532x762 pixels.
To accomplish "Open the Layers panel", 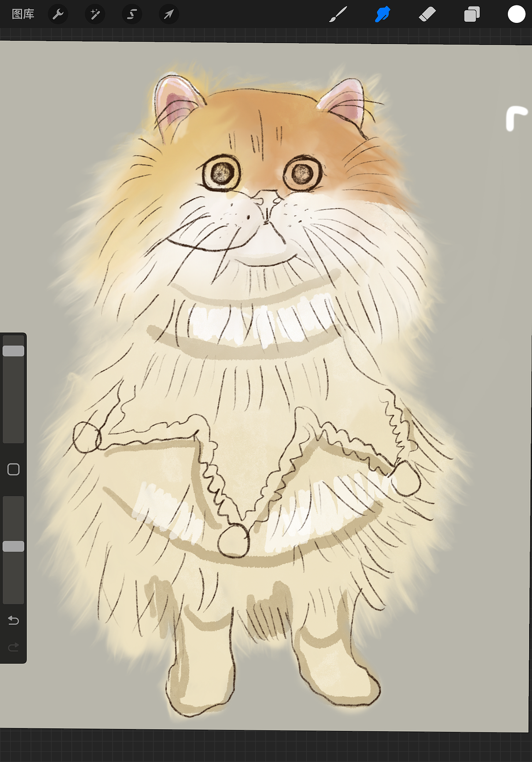I will (x=472, y=15).
